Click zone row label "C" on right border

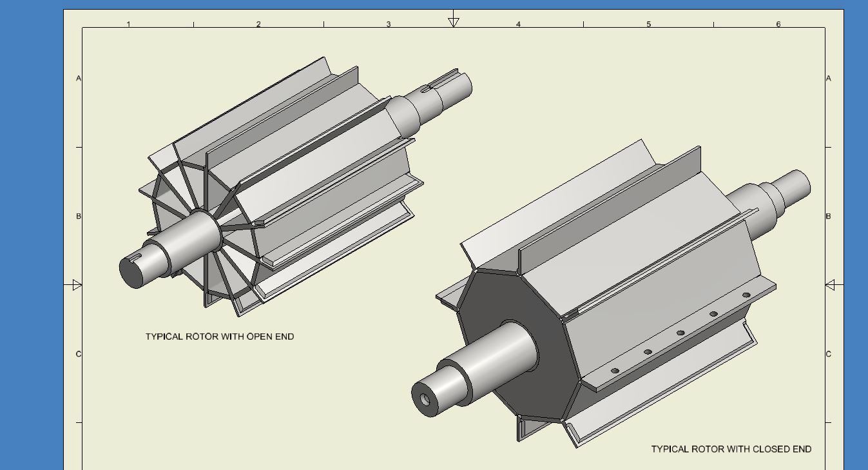829,354
